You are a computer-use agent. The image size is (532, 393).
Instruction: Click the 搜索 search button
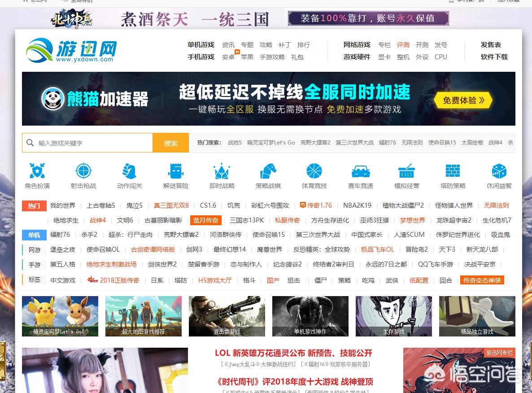pos(170,142)
